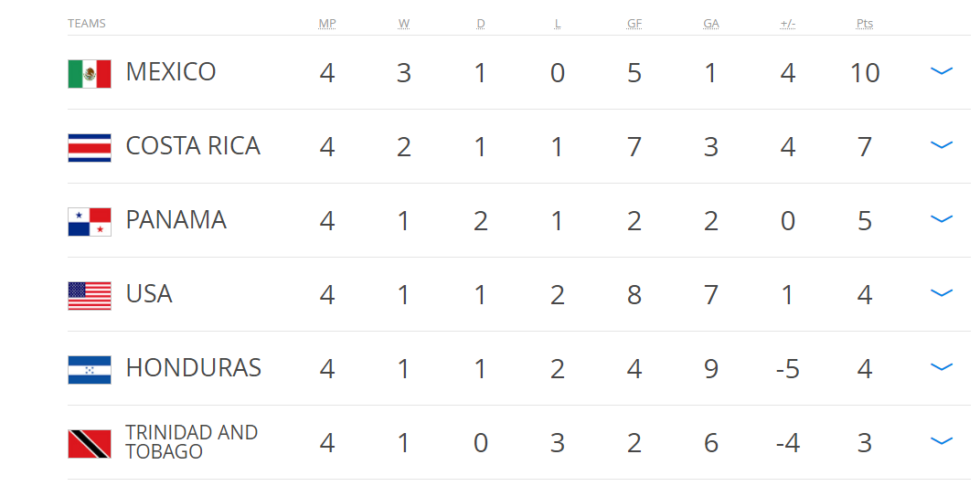980x486 pixels.
Task: Click the Panama flag icon
Action: (x=90, y=222)
